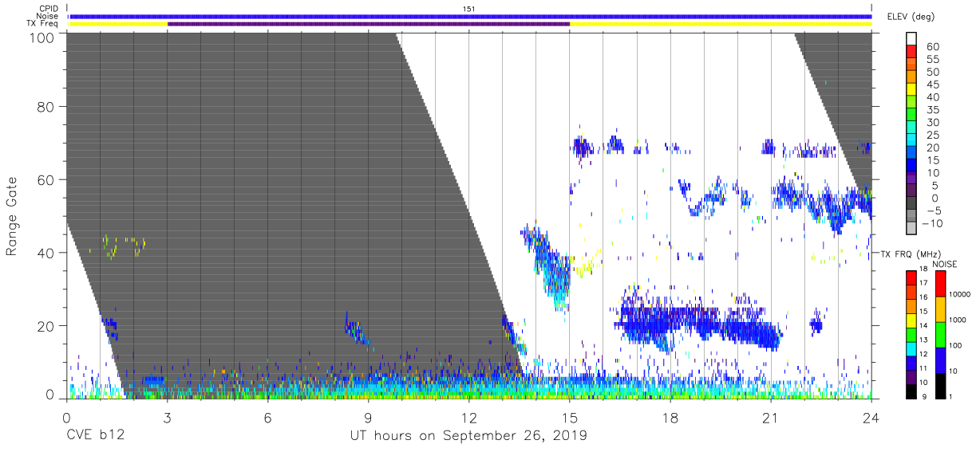Click elevation colorbar value 30
The image size is (980, 452).
(932, 122)
